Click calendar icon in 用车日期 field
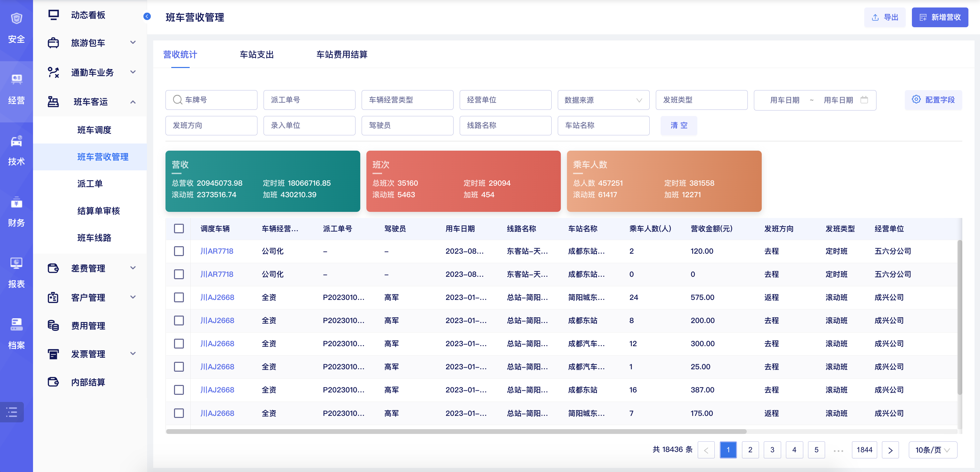 point(864,100)
